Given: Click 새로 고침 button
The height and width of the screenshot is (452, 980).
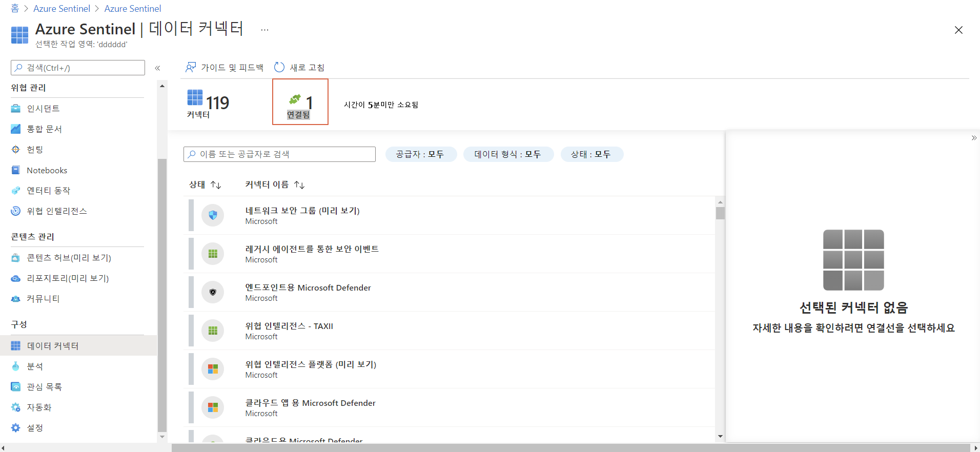Looking at the screenshot, I should click(x=299, y=67).
